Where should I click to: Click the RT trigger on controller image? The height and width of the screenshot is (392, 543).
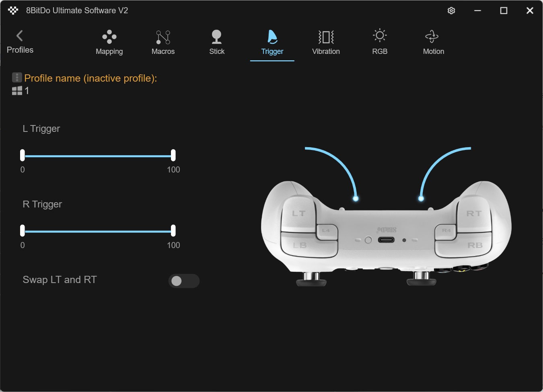point(474,213)
